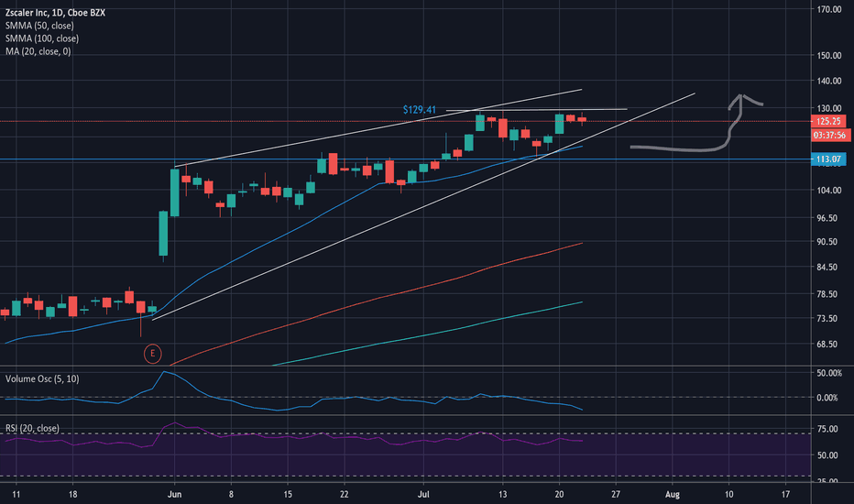854x504 pixels.
Task: Click the Jul date axis label
Action: (423, 495)
